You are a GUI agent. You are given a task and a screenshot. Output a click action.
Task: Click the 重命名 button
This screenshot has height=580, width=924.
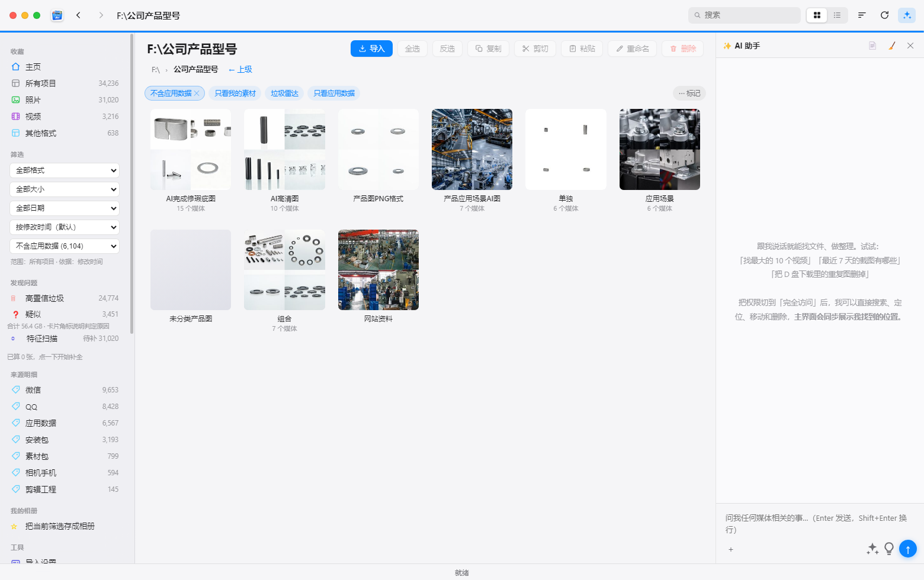coord(632,49)
